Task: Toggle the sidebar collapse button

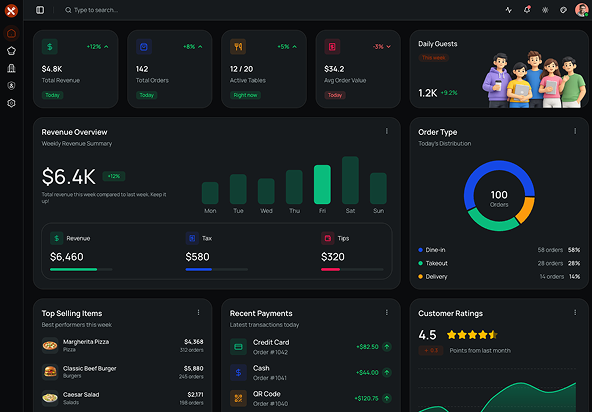Action: pyautogui.click(x=40, y=10)
